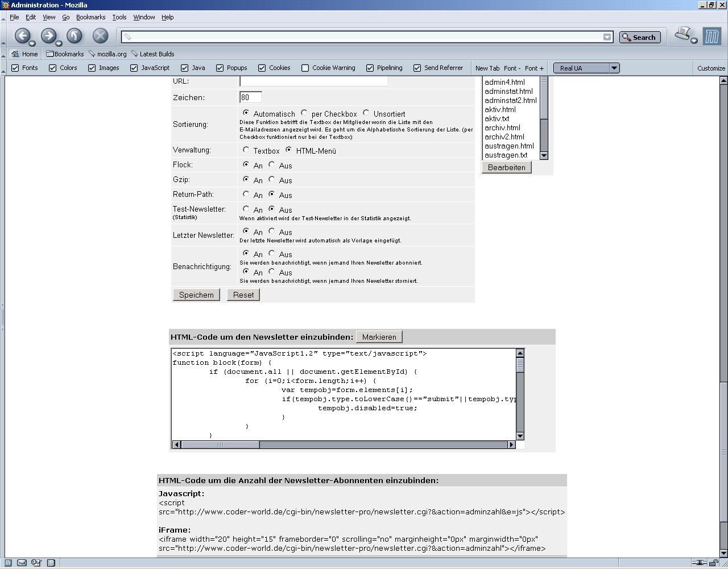Viewport: 728px width, 569px height.
Task: Click the Zeichen input field containing 80
Action: 251,97
